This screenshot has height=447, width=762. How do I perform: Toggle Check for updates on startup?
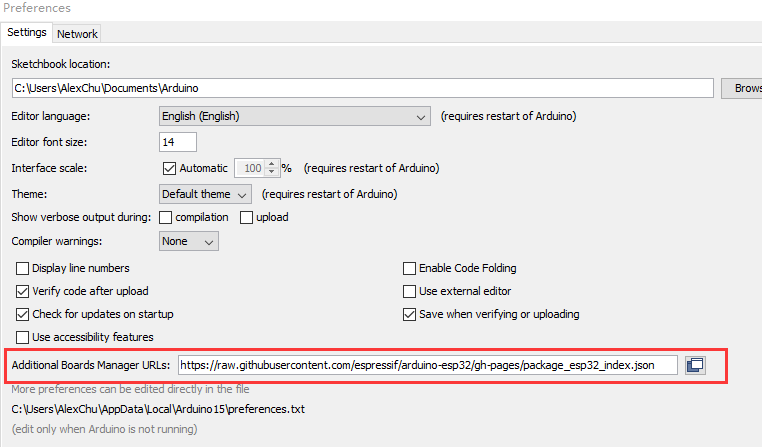click(x=22, y=314)
